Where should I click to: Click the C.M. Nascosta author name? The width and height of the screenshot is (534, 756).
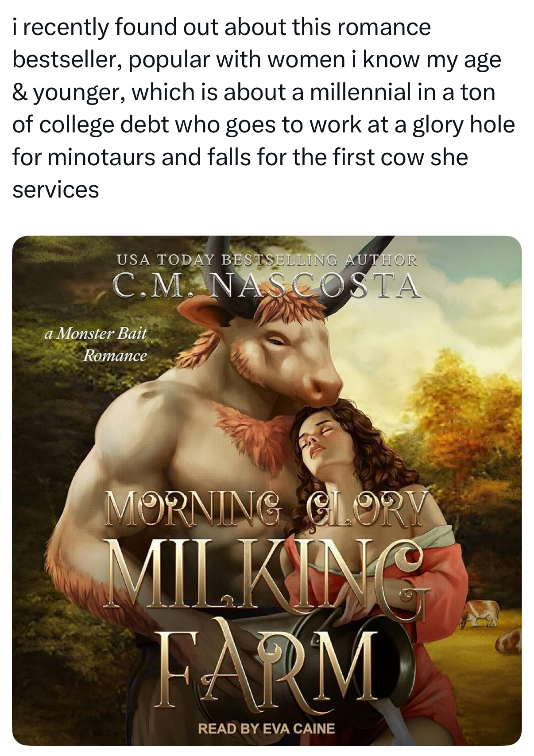[x=267, y=287]
